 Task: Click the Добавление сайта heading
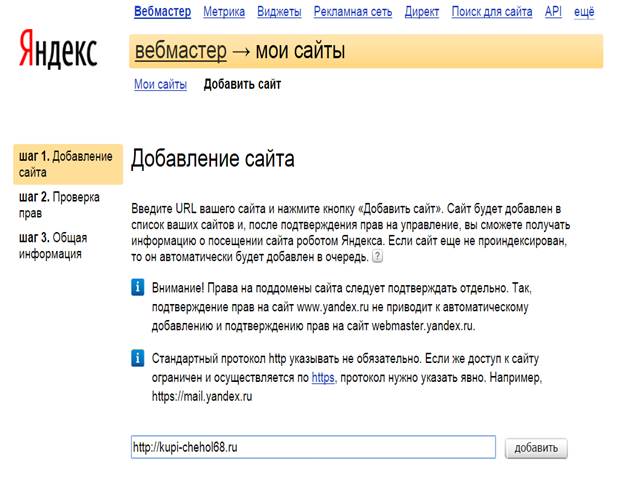(x=213, y=159)
